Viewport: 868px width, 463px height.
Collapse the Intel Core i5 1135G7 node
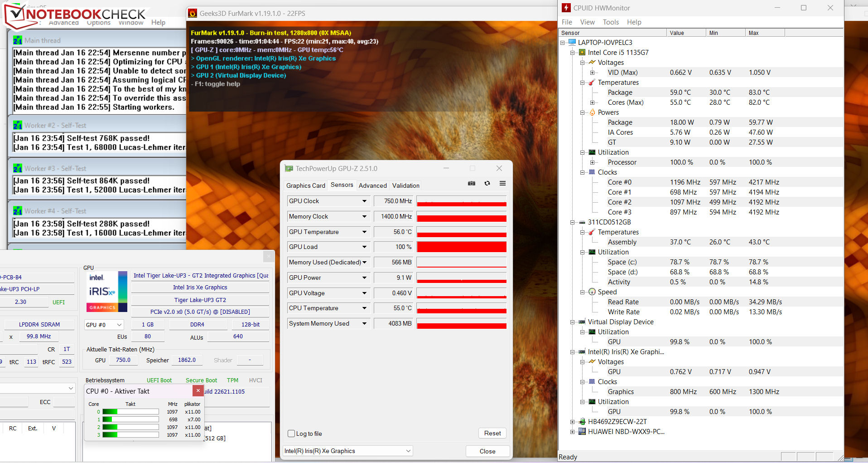572,53
